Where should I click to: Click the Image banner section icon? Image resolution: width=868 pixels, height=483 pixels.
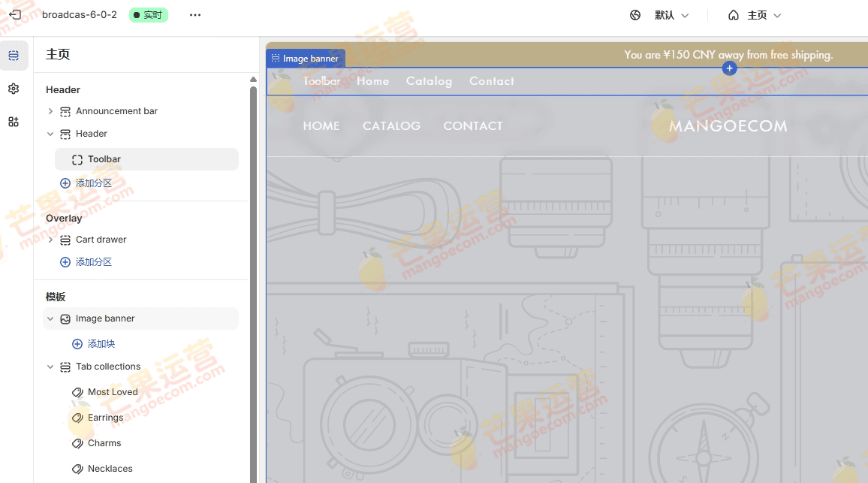coord(65,319)
